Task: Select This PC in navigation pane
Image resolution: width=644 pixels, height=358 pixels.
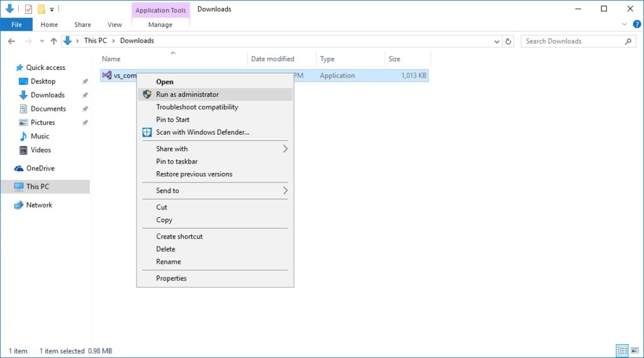Action: click(x=37, y=187)
